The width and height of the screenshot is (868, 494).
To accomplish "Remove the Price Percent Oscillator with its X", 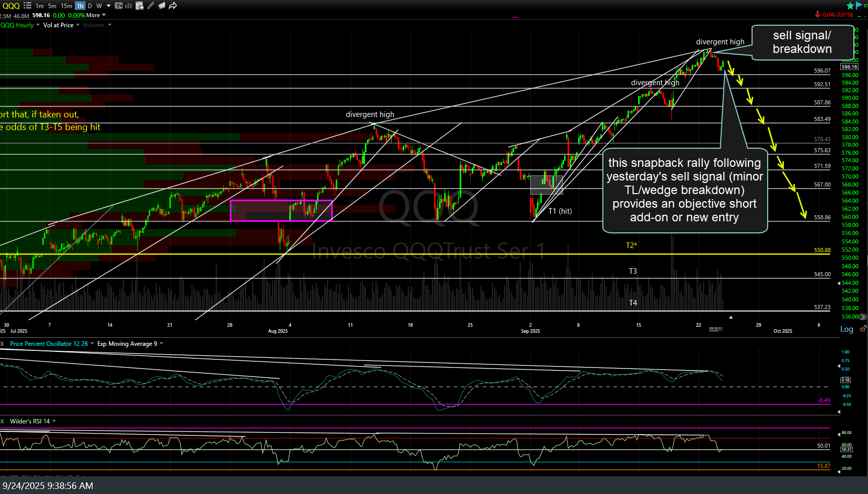I will point(4,343).
